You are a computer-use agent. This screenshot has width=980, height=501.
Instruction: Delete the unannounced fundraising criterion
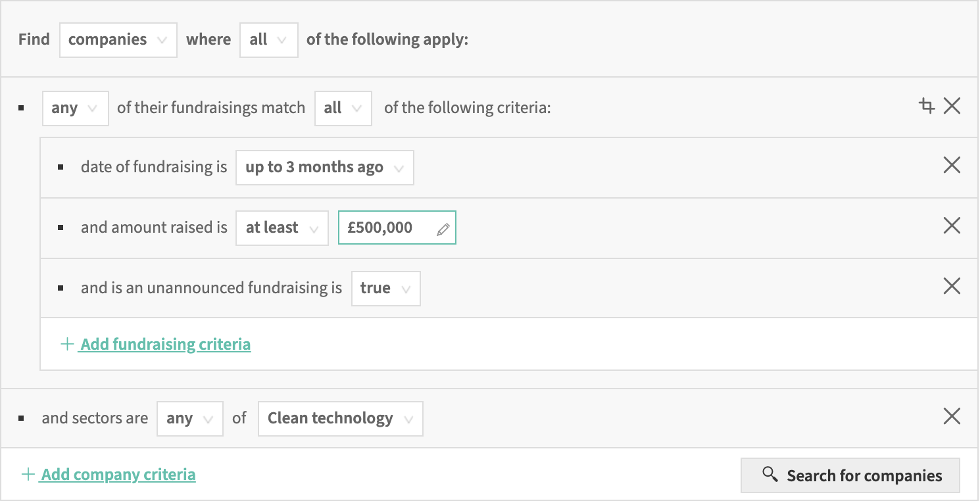(952, 286)
